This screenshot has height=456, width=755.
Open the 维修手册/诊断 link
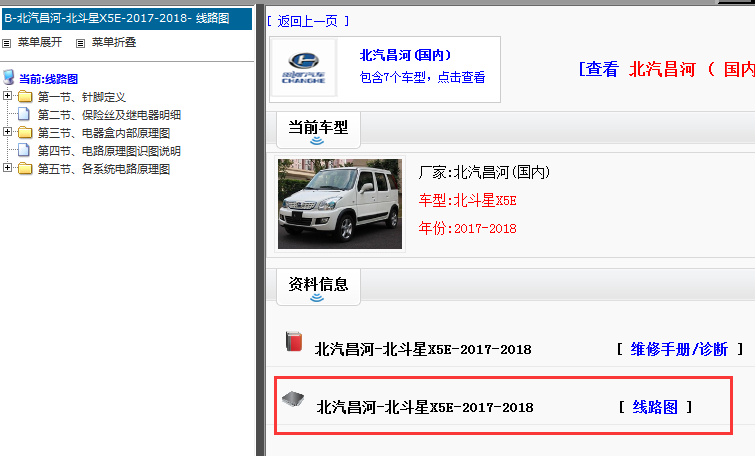(679, 349)
